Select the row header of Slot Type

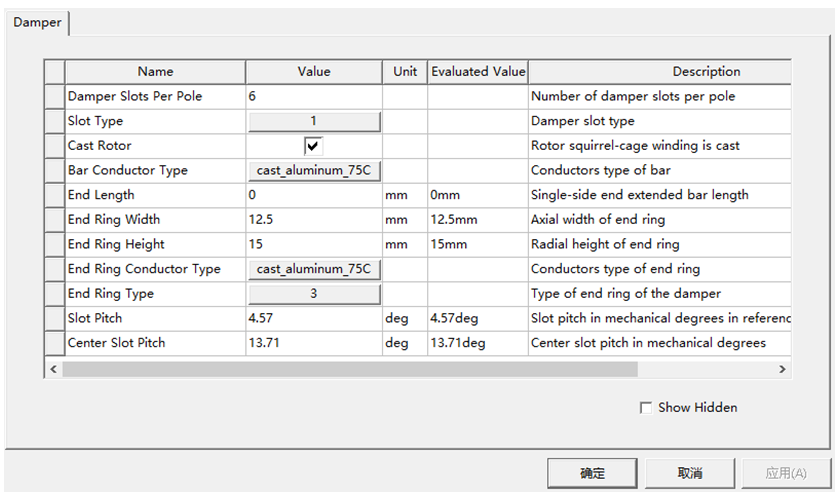pos(55,121)
